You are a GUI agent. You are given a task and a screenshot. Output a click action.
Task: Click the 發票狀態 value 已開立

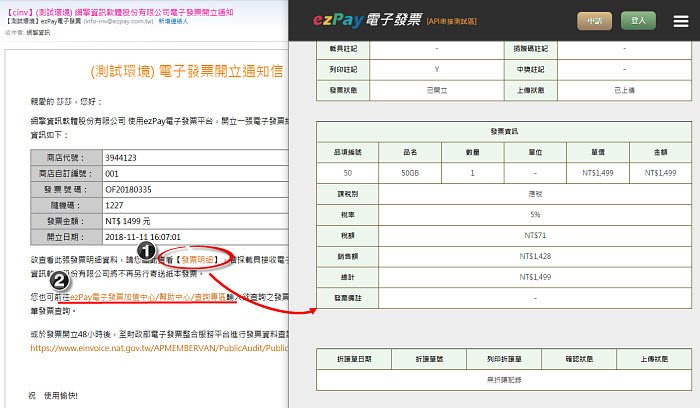(437, 91)
